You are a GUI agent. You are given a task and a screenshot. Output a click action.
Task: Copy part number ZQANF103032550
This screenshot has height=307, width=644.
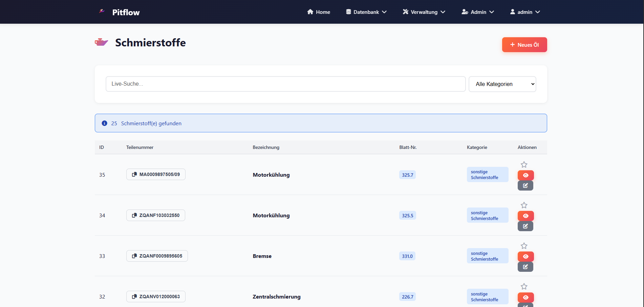tap(156, 215)
